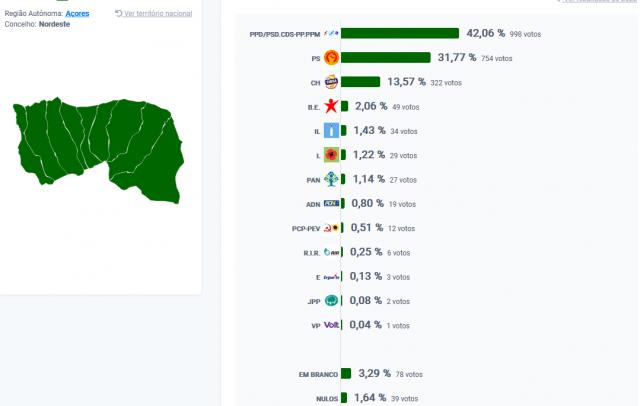Select the ADN party logo

tap(331, 204)
